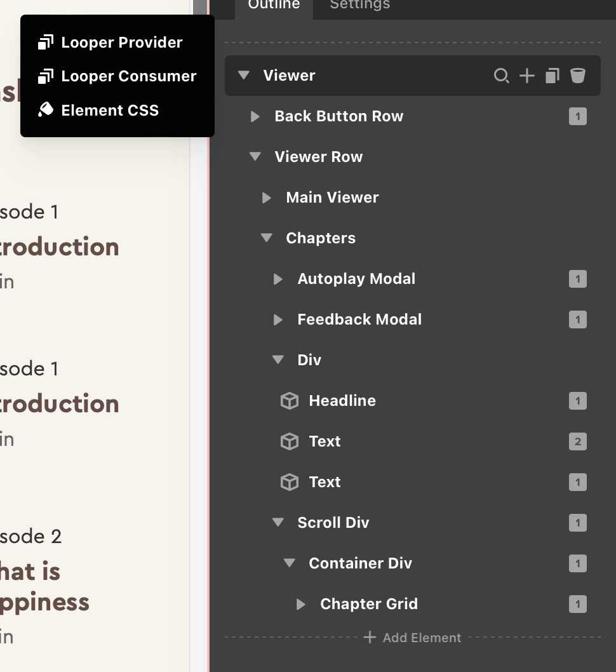Click badge 1 on Autoplay Modal
This screenshot has height=672, width=616.
578,279
